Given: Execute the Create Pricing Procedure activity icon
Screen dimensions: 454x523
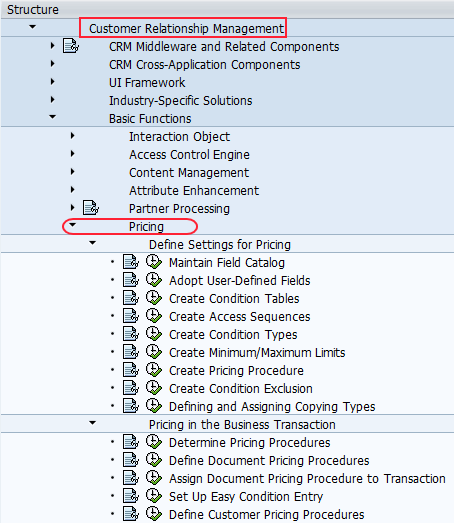Looking at the screenshot, I should click(154, 370).
